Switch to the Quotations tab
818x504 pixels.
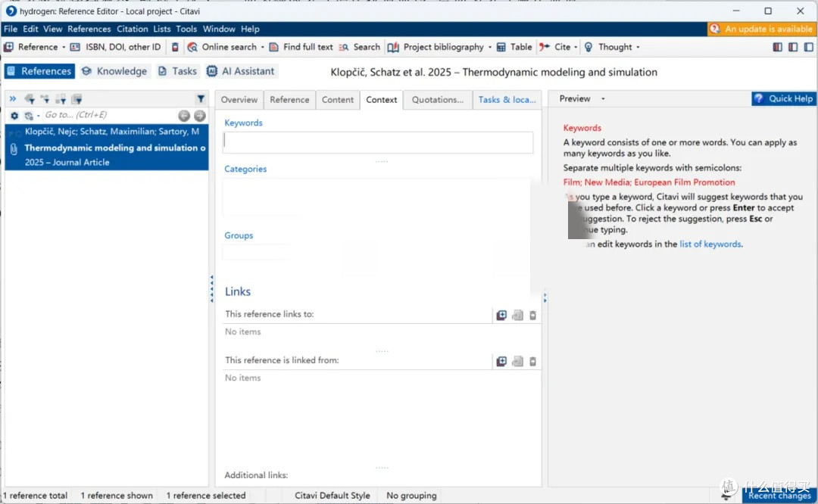437,100
